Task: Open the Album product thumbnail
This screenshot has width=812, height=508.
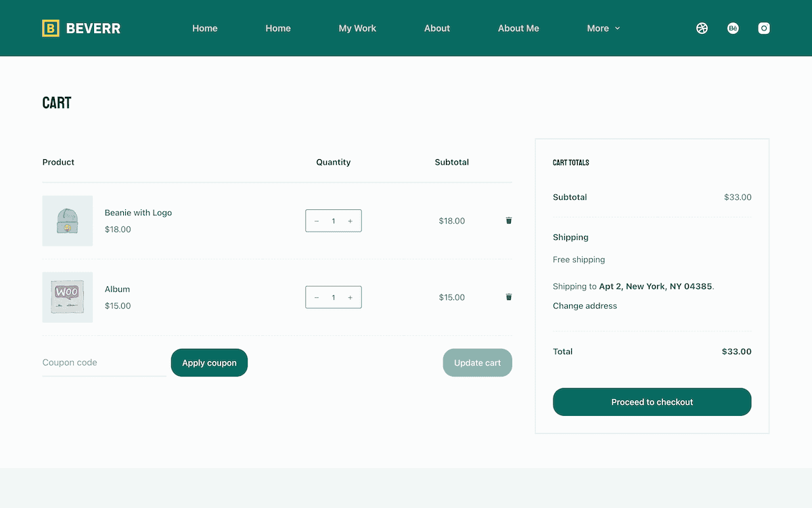Action: (x=68, y=297)
